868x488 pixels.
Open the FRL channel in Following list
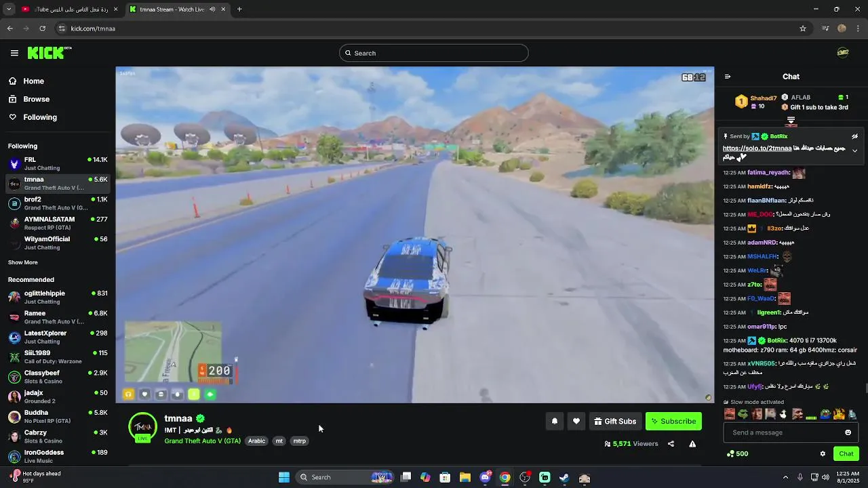(58, 163)
